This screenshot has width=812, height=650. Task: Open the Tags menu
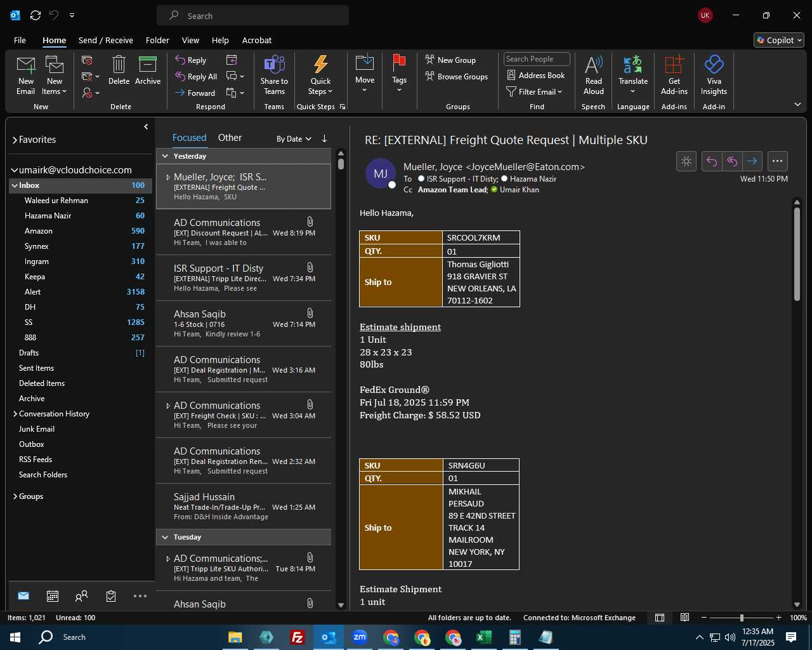tap(399, 74)
